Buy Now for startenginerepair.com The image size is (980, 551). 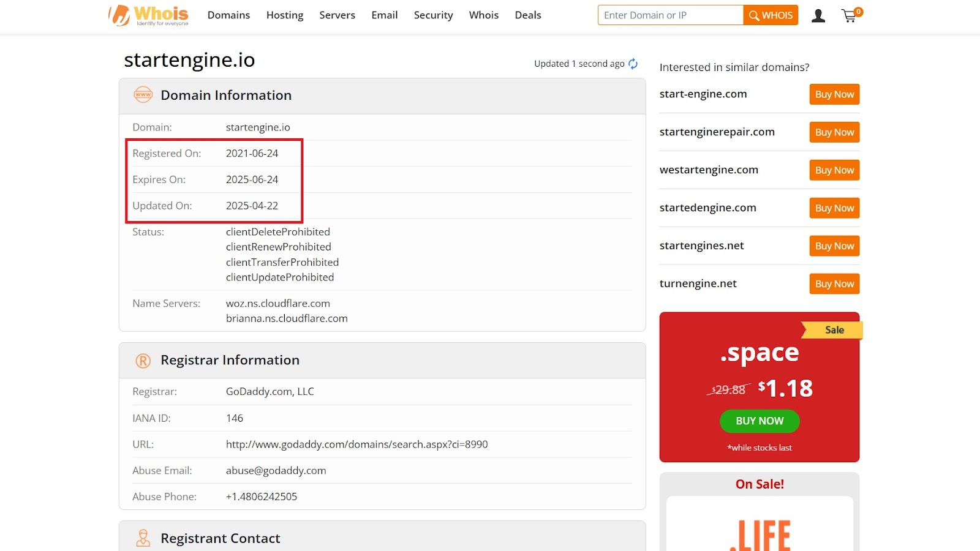[834, 132]
